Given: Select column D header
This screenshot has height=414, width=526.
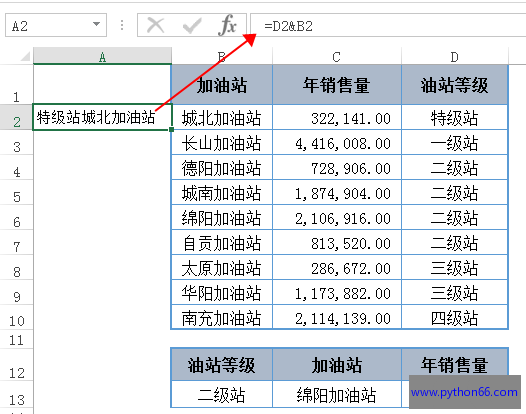Looking at the screenshot, I should tap(455, 56).
